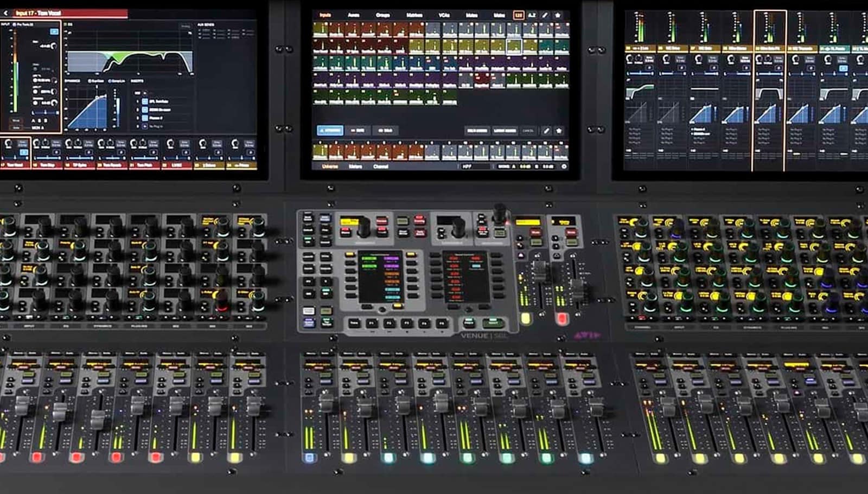Open the HPF field in the bottom status bar

click(475, 166)
